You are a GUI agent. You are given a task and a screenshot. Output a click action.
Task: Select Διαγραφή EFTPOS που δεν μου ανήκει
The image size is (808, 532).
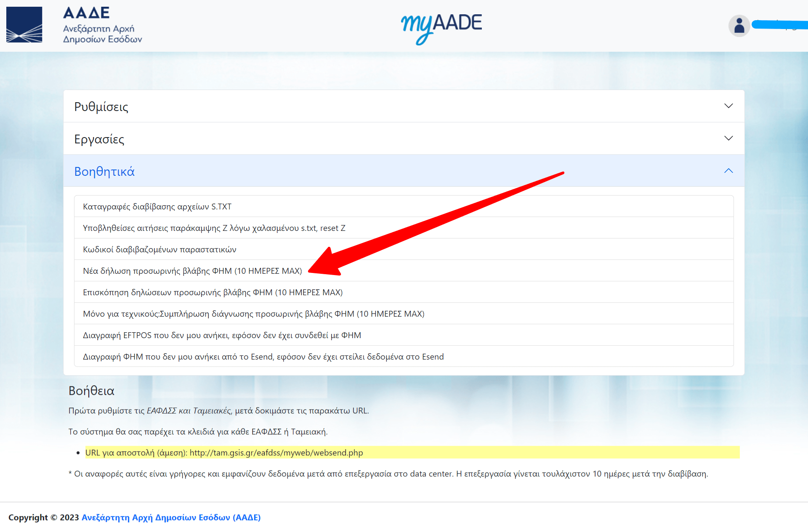tap(404, 335)
